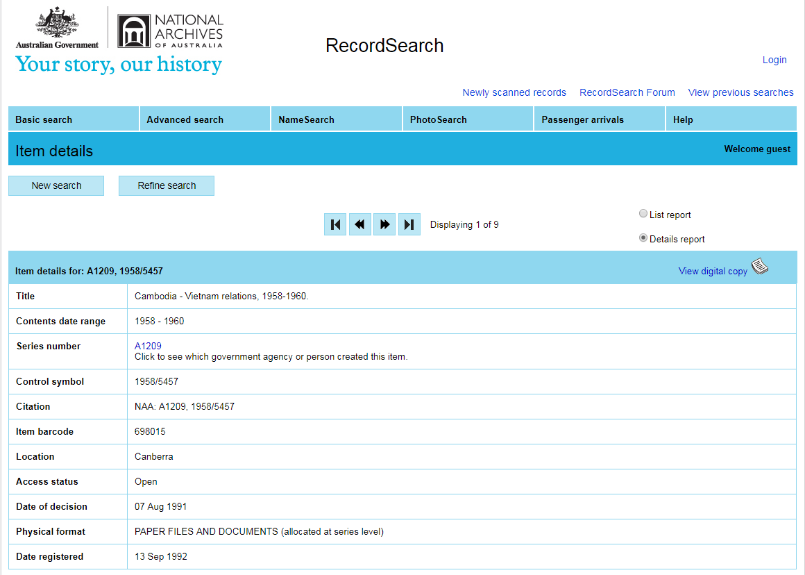The image size is (805, 575).
Task: Select the Details report radio button
Action: [643, 238]
